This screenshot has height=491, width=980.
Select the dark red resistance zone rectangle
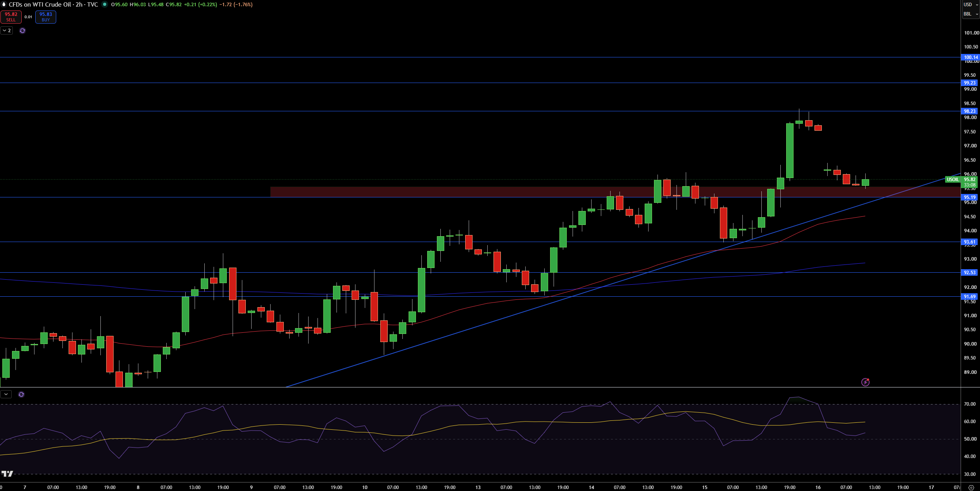click(x=615, y=192)
